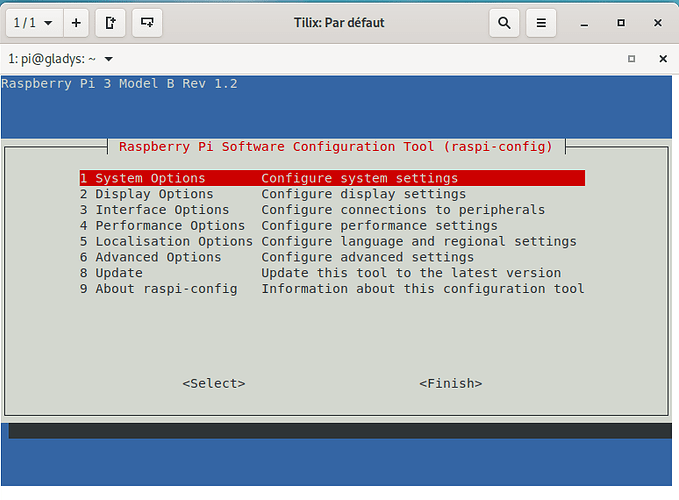Select 2 Display Options entry
The image size is (679, 500).
point(332,194)
